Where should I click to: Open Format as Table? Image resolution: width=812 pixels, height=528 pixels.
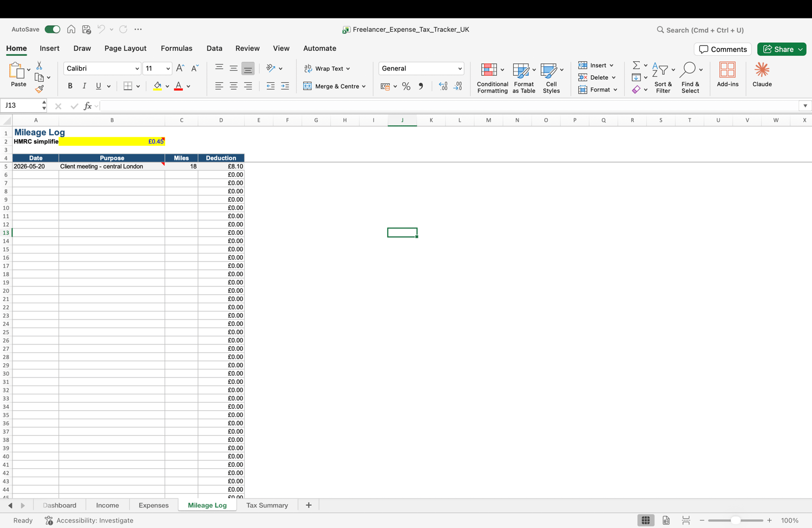point(523,78)
